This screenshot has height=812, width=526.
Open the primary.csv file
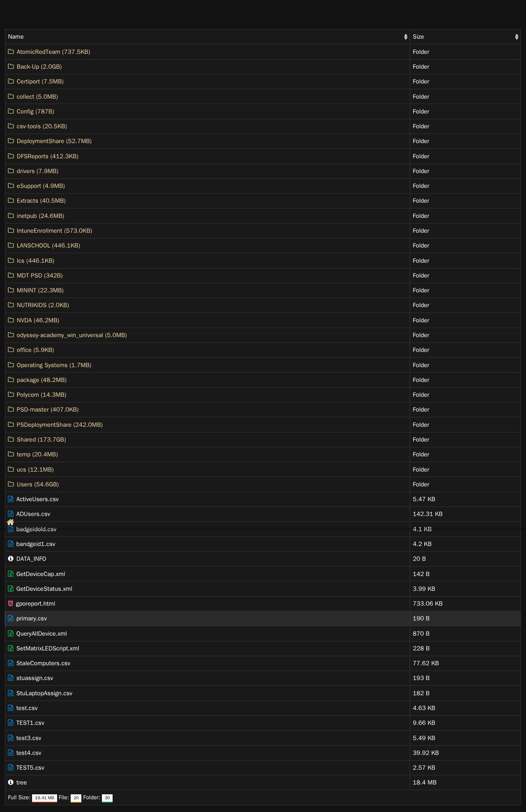coord(32,618)
